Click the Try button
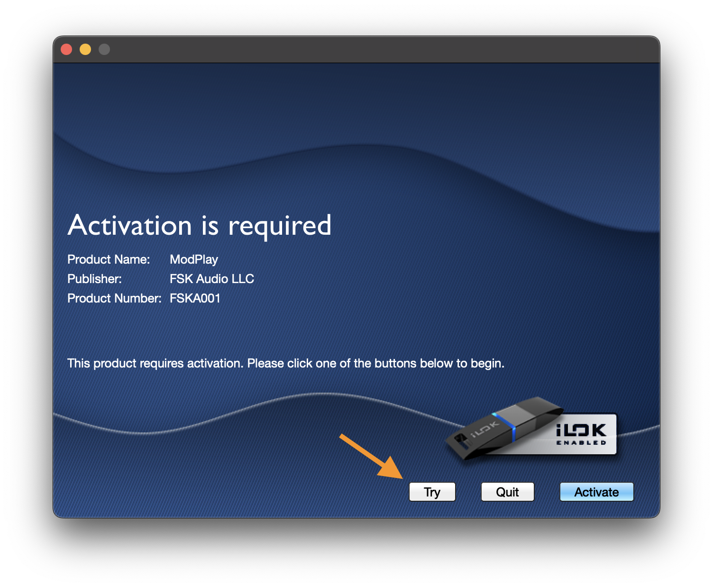This screenshot has width=713, height=588. point(432,492)
